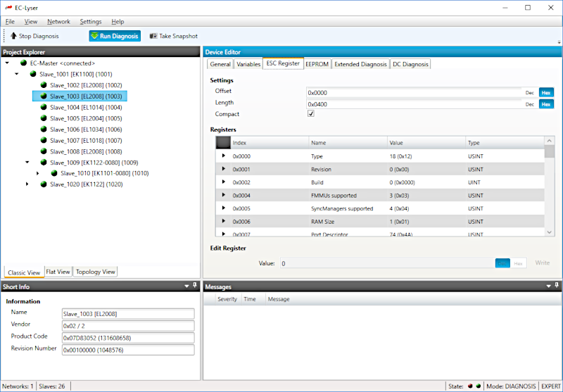The width and height of the screenshot is (563, 392).
Task: Expand register row 0x0004 FMMUs supported
Action: (x=224, y=195)
